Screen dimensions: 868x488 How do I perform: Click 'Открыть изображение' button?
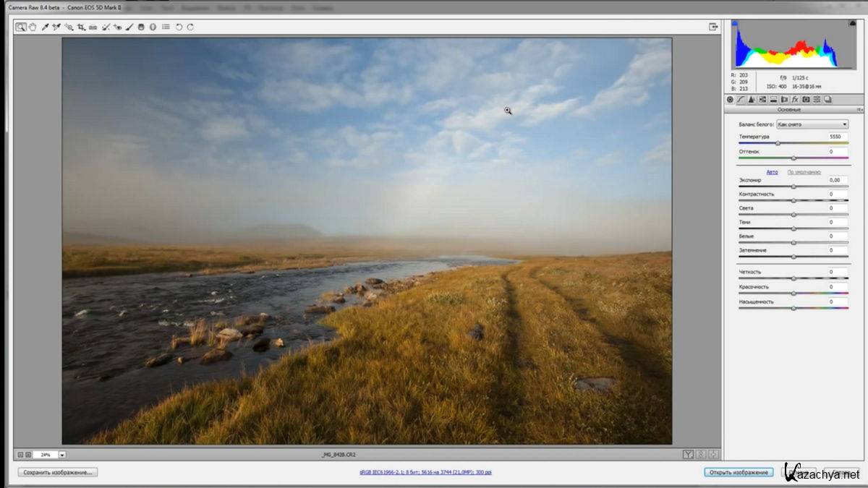(738, 472)
